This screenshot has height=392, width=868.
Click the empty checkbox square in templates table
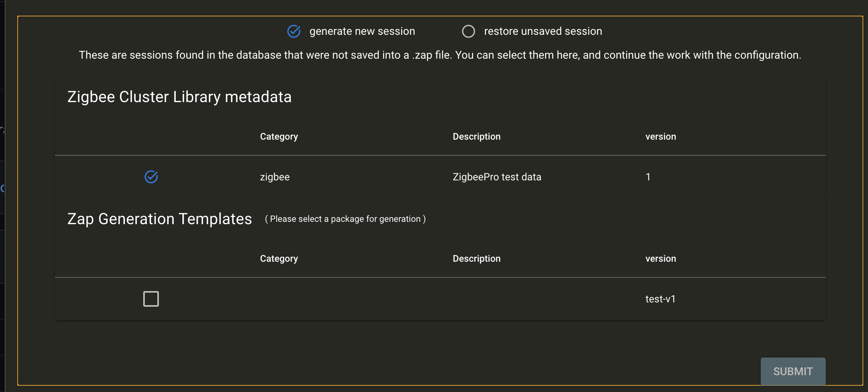click(x=151, y=298)
